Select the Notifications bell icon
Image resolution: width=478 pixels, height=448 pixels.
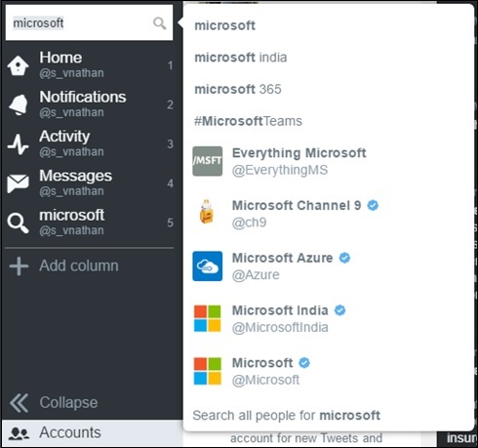click(x=19, y=104)
